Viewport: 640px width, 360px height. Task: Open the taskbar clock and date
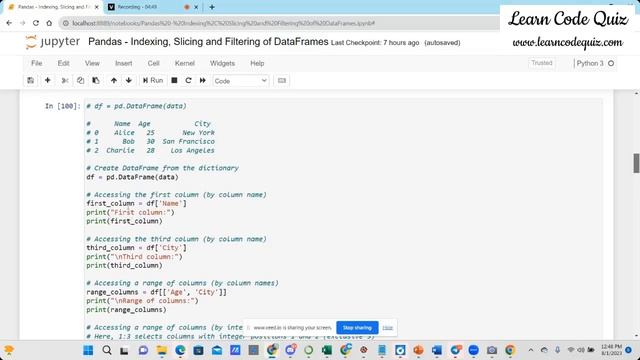[611, 350]
